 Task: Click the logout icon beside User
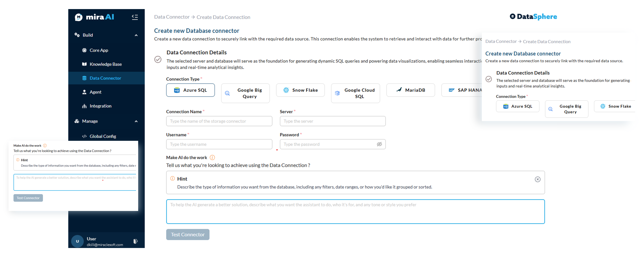pyautogui.click(x=135, y=241)
